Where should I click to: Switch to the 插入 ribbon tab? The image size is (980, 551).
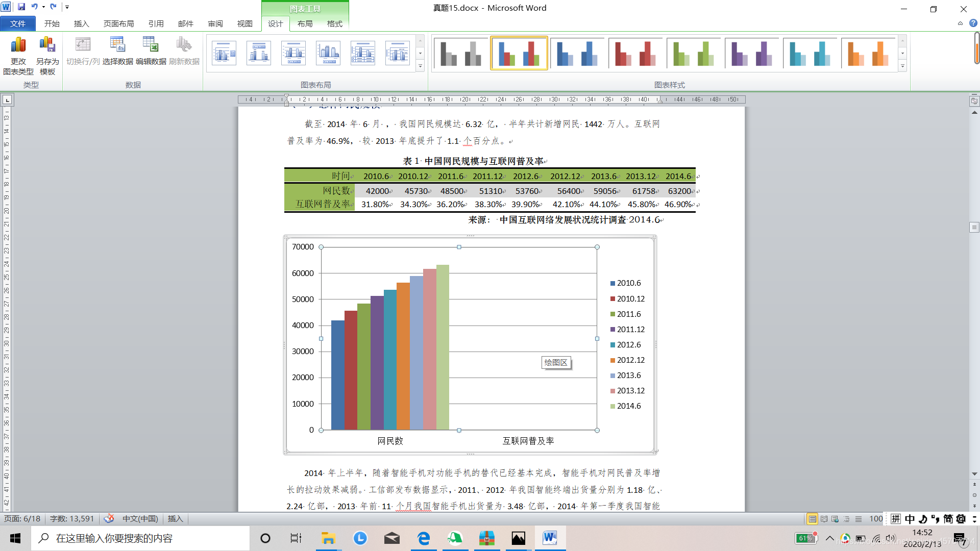tap(81, 24)
